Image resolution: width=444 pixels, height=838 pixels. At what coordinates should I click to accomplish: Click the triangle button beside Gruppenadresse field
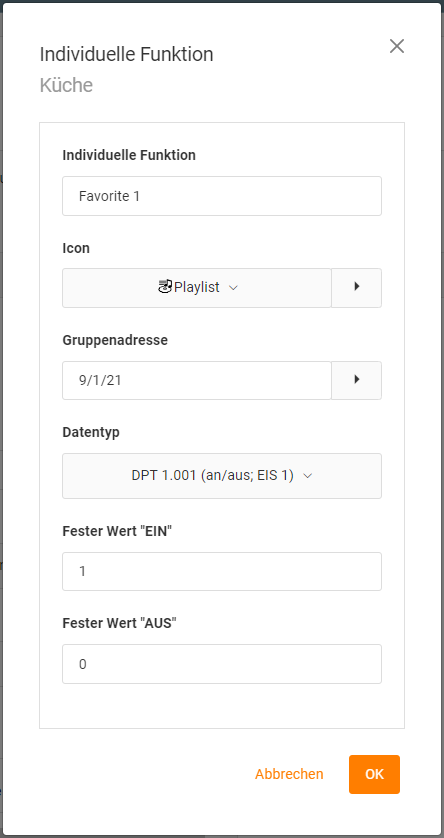tap(356, 380)
